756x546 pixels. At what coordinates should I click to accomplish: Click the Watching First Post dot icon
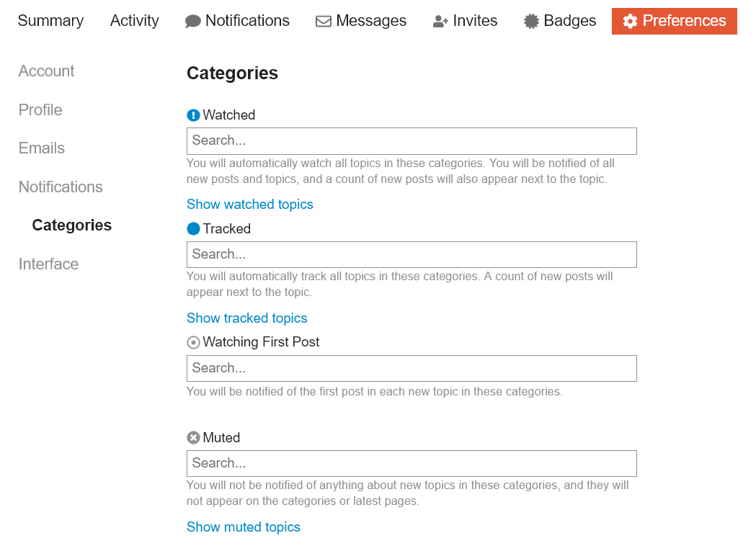(x=193, y=343)
